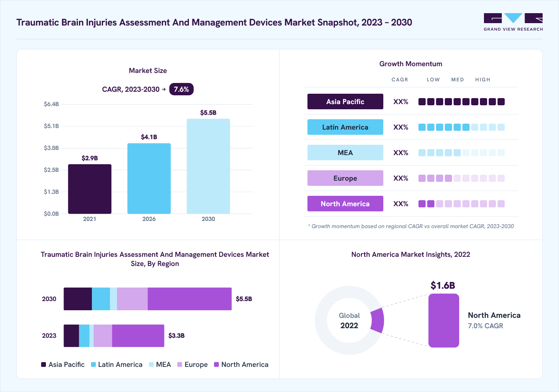Click the XX% value for North America

(x=401, y=204)
